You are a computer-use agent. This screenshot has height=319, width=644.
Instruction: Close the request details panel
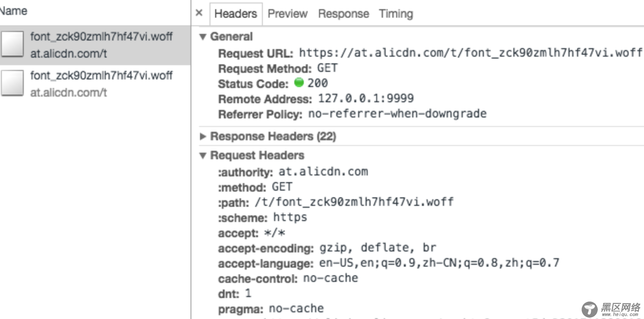tap(199, 13)
